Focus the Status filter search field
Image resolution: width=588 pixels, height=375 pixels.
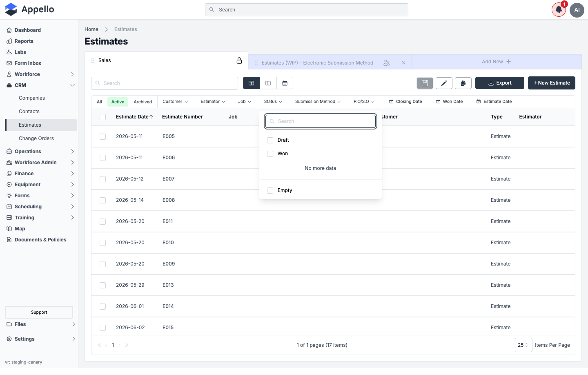pyautogui.click(x=321, y=121)
